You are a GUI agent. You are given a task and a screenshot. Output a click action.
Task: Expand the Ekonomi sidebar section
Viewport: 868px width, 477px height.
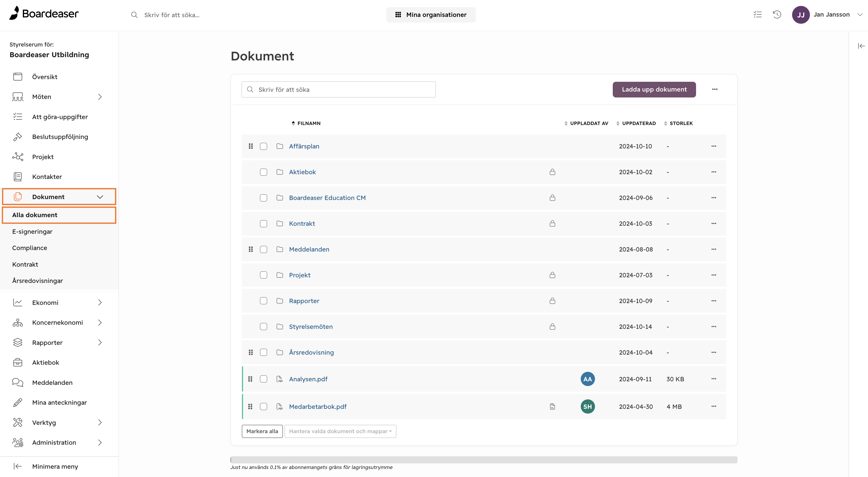coord(100,302)
